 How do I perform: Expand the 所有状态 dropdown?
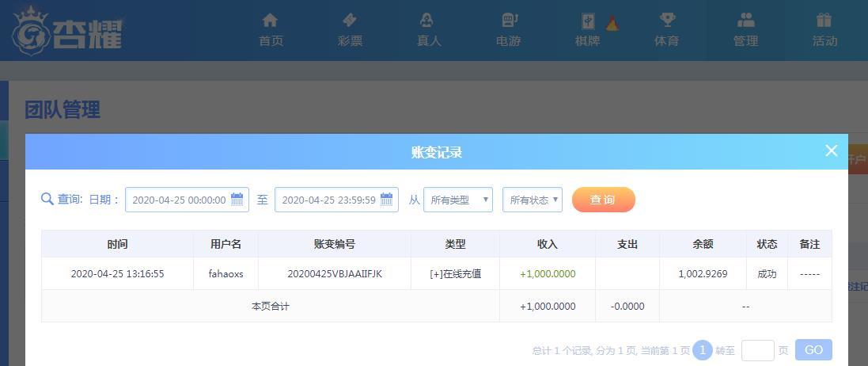click(532, 200)
